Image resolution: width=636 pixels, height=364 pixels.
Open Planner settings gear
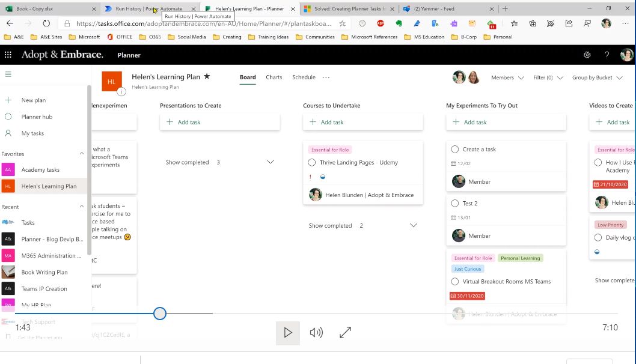[587, 55]
